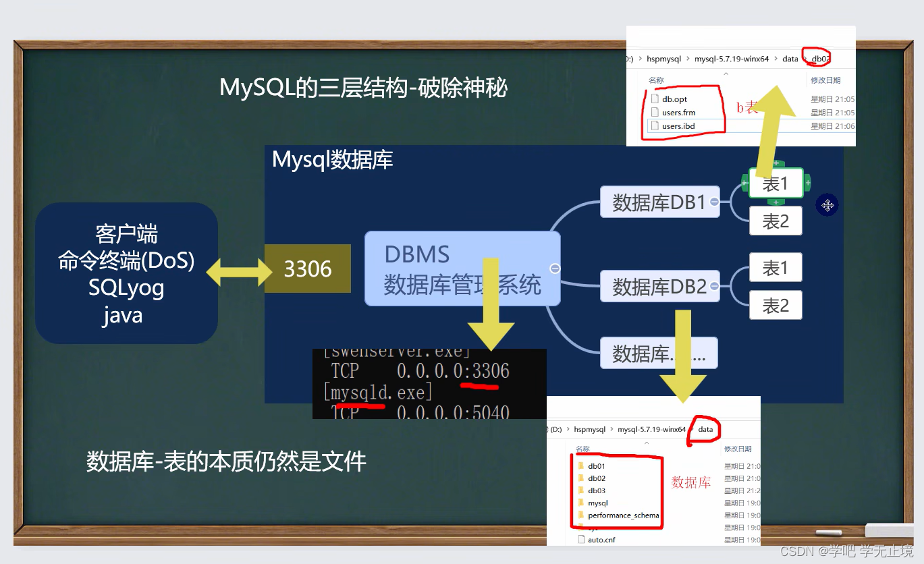
Task: Click 0.0.0.0:5040 in the terminal output
Action: (x=453, y=412)
